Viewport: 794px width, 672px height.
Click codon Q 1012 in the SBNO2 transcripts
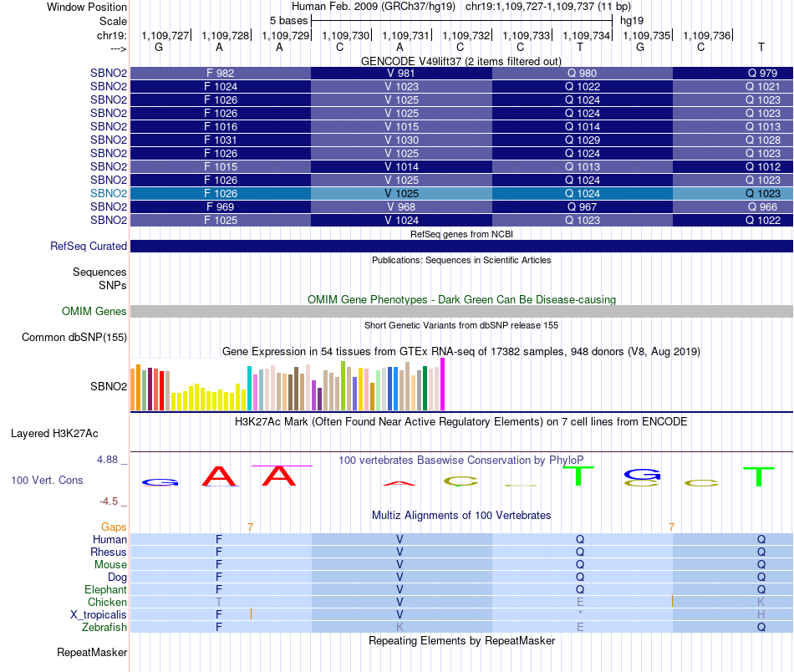click(762, 166)
